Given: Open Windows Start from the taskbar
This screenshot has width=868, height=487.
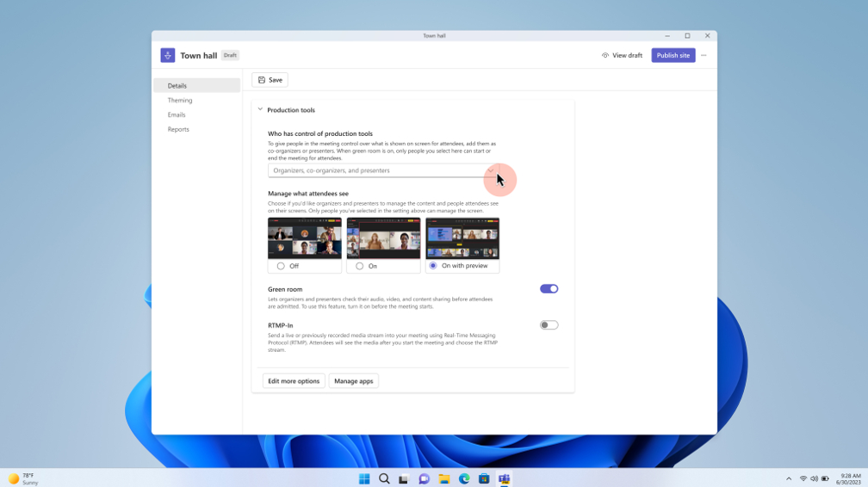Looking at the screenshot, I should click(364, 478).
